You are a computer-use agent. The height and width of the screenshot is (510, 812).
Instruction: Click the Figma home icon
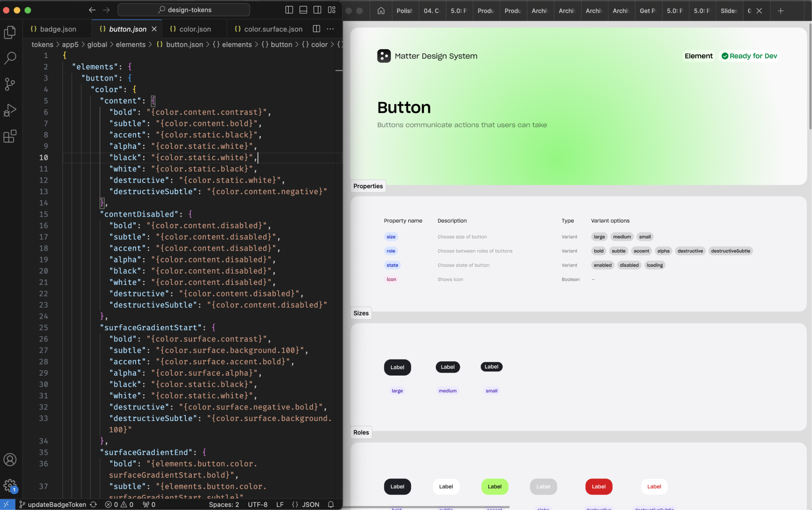pyautogui.click(x=381, y=11)
